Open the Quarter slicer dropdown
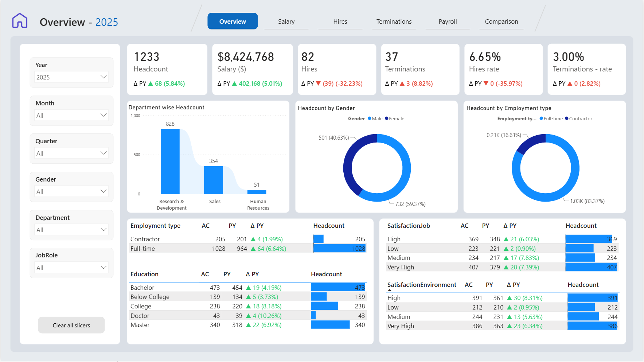This screenshot has width=644, height=362. click(x=72, y=153)
